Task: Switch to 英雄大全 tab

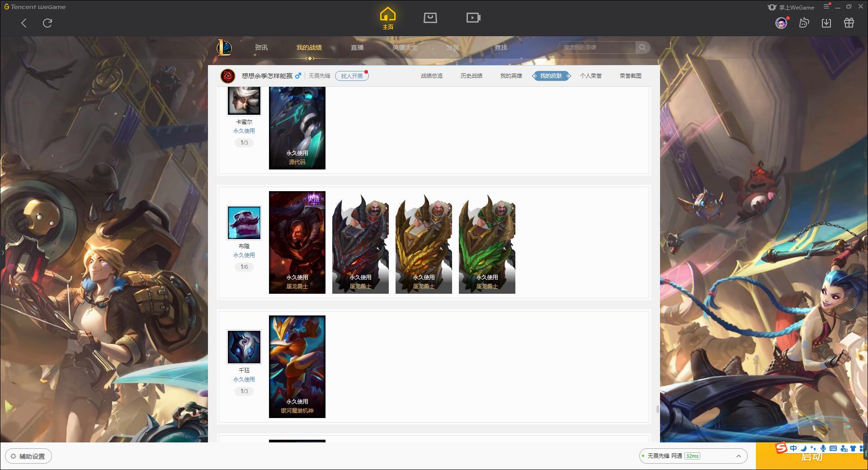Action: (405, 47)
